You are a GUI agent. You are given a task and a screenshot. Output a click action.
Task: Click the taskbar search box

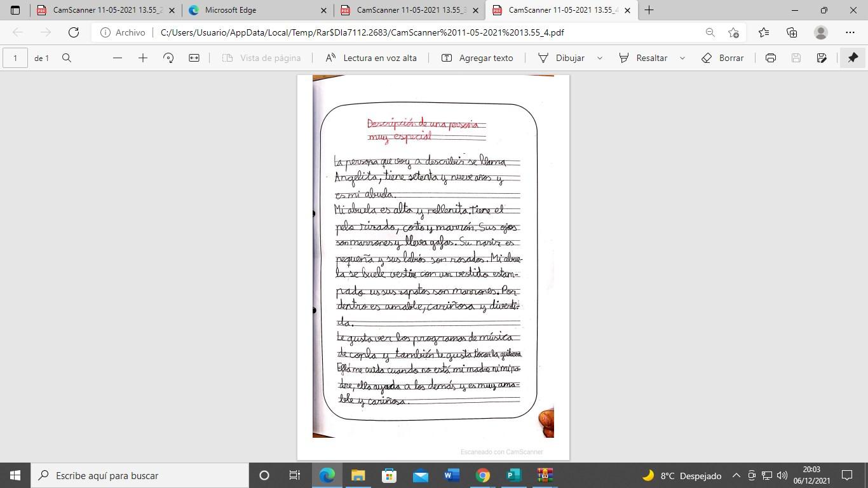coord(140,475)
